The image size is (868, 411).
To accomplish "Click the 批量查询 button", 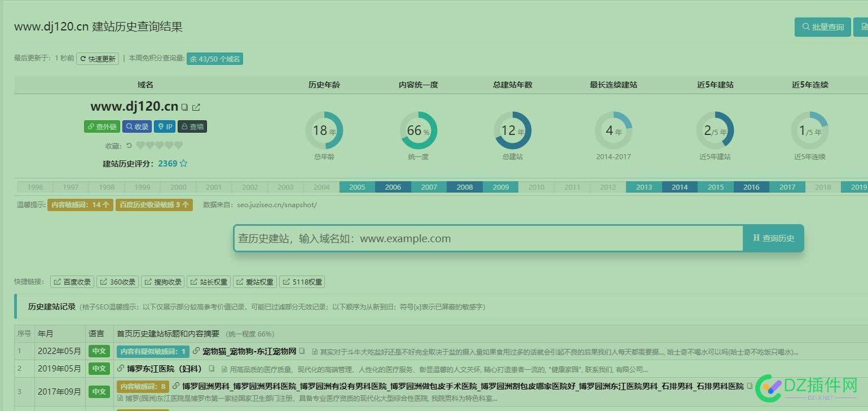I will (823, 27).
